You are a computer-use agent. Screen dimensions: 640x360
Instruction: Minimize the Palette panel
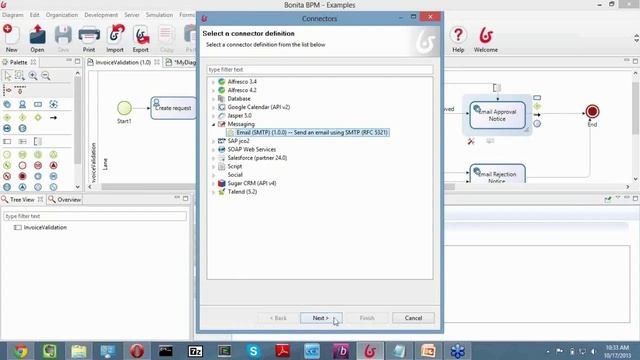[69, 61]
